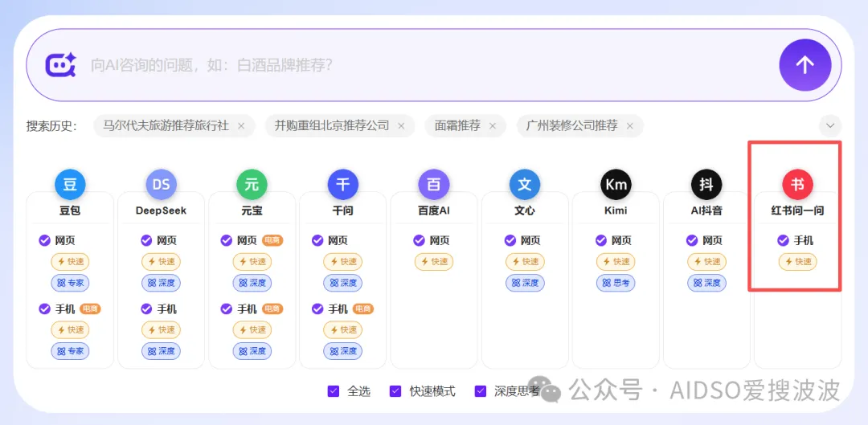Screen dimensions: 868x425
Task: Click 快速 tag under 百度AI
Action: point(434,262)
